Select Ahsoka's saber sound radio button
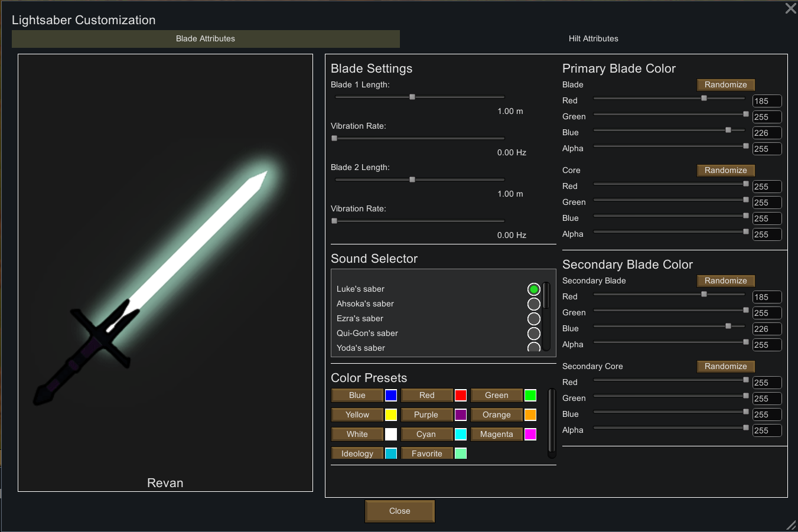The height and width of the screenshot is (532, 798). [x=534, y=304]
